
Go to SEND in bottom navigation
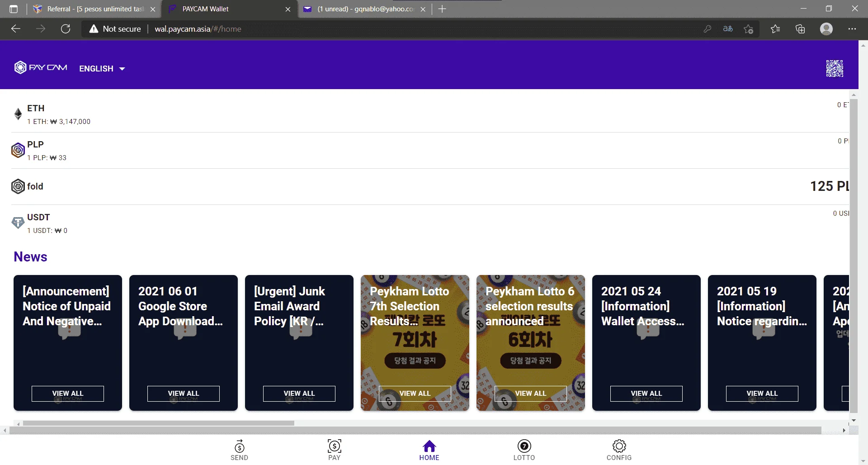[239, 450]
